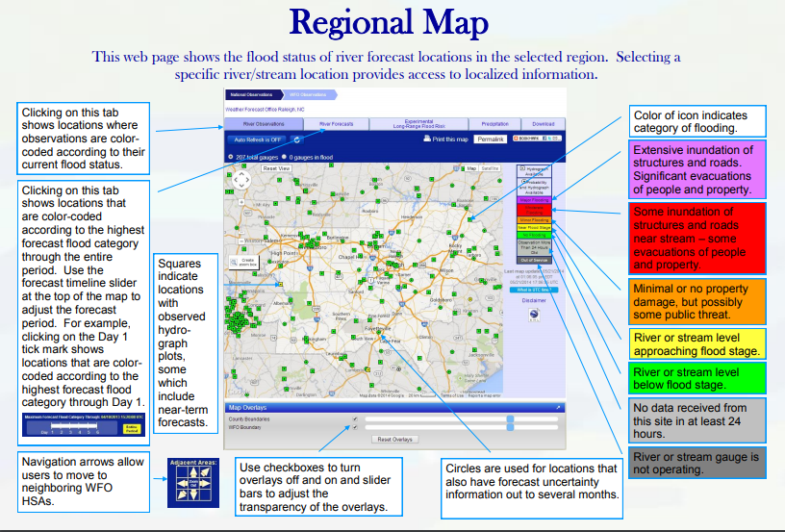Click the Terms of Use map link
785x532 pixels.
point(452,395)
